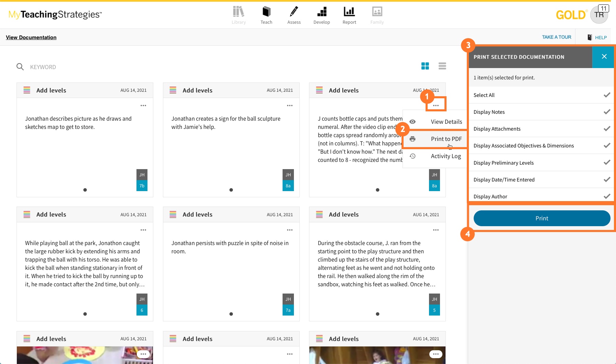Switch to grid view layout
The height and width of the screenshot is (364, 616).
point(425,66)
